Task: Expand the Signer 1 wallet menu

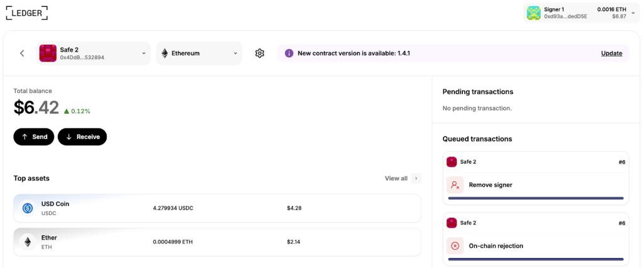Action: pos(633,13)
